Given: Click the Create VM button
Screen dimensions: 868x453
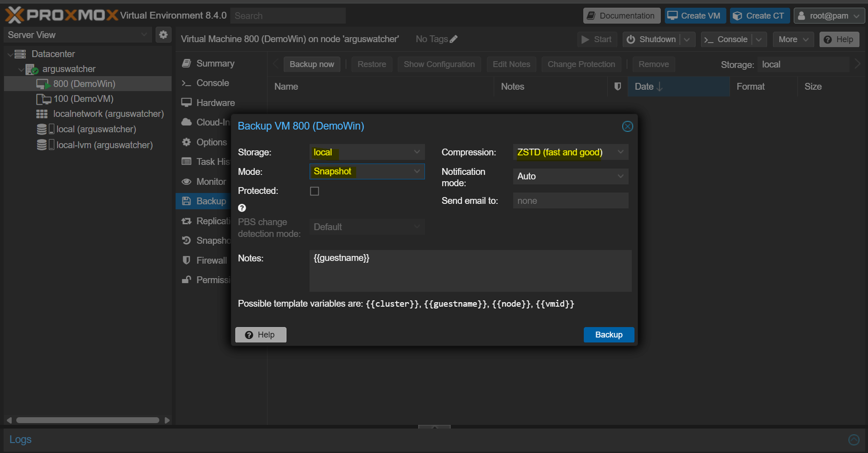Looking at the screenshot, I should coord(696,16).
